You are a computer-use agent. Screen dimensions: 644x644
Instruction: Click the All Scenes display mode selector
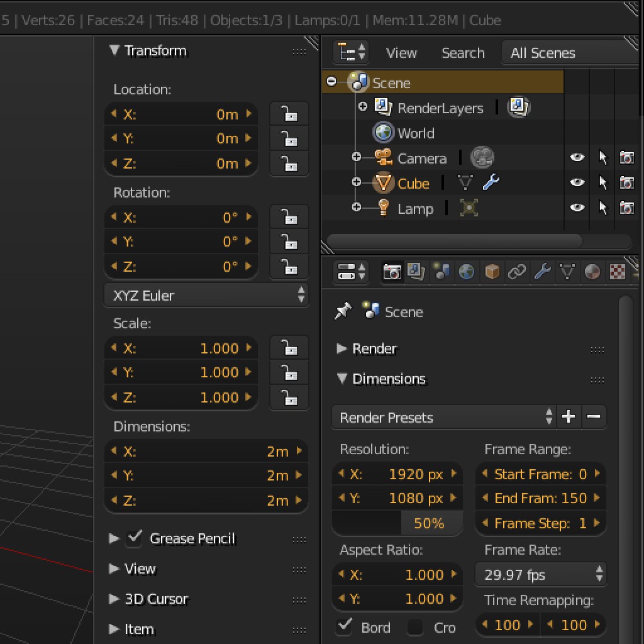(x=543, y=53)
